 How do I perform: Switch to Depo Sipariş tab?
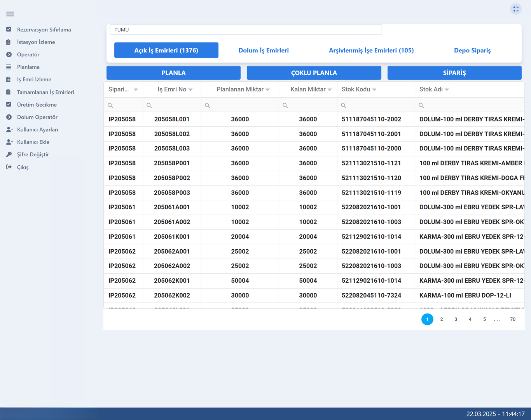coord(472,50)
